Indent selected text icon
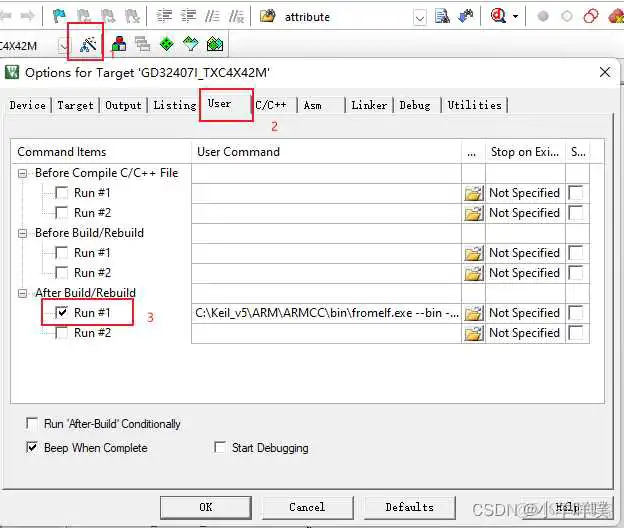The height and width of the screenshot is (528, 624). (x=164, y=16)
